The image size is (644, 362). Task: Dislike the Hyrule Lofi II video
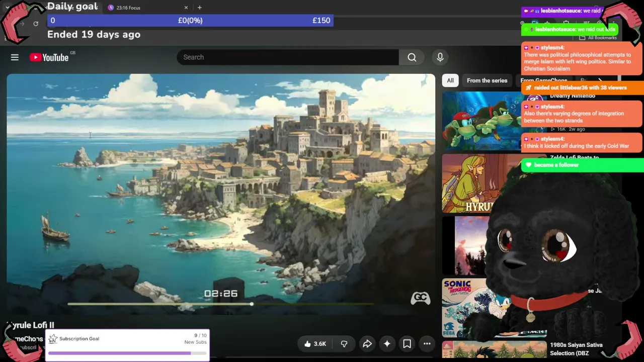pyautogui.click(x=344, y=344)
